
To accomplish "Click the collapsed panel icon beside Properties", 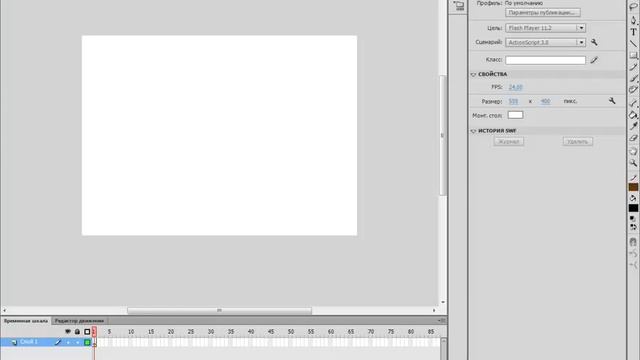I will [458, 6].
